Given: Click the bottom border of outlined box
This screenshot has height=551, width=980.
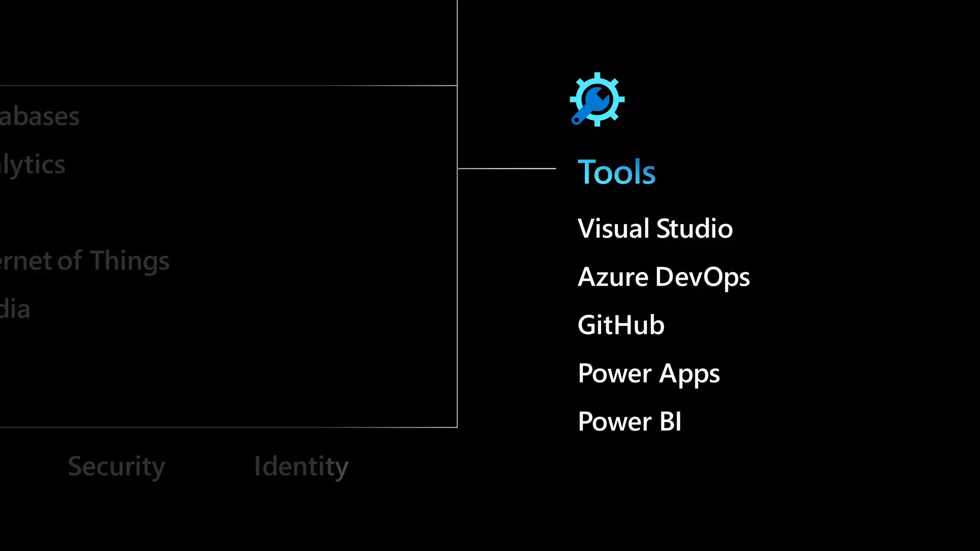Looking at the screenshot, I should (230, 427).
